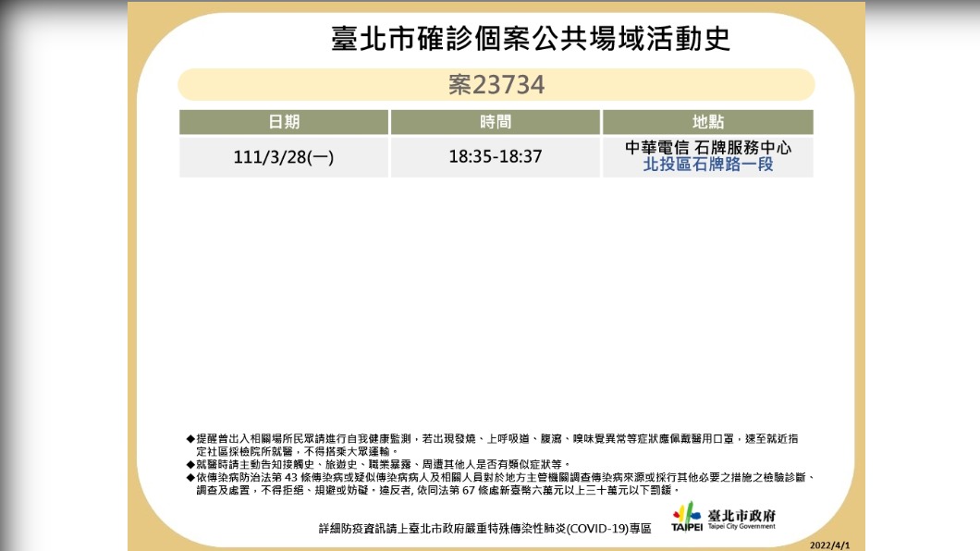Click the 地點 column header
The width and height of the screenshot is (980, 551).
(x=708, y=122)
